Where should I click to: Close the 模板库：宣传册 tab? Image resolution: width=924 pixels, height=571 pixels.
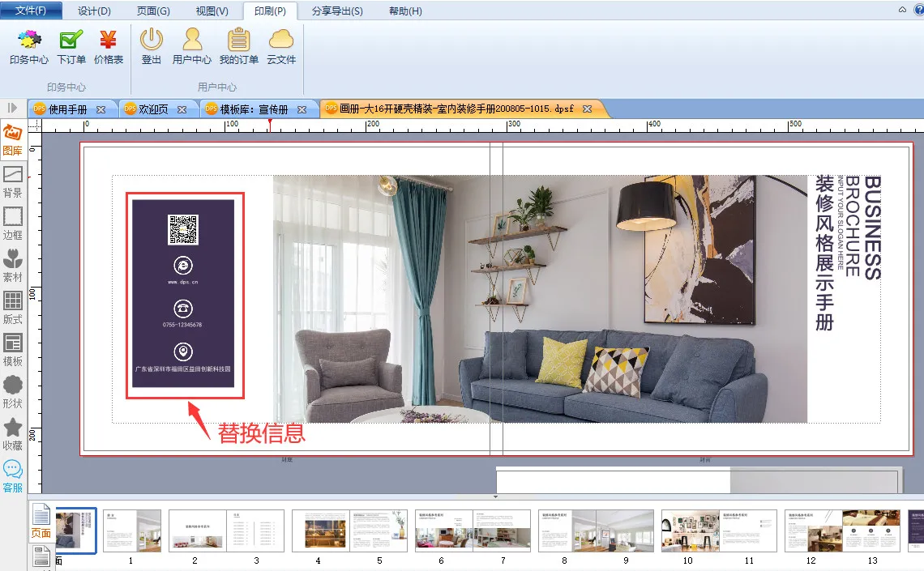[x=302, y=109]
